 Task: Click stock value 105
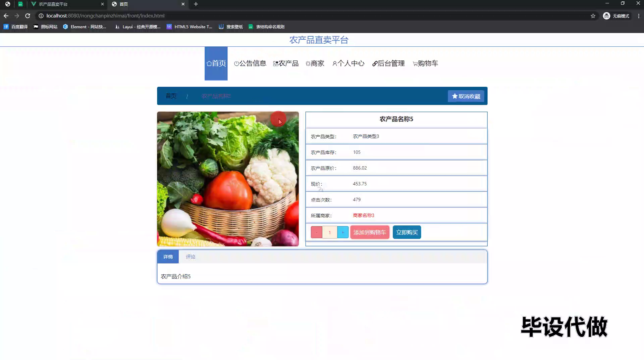click(x=357, y=152)
